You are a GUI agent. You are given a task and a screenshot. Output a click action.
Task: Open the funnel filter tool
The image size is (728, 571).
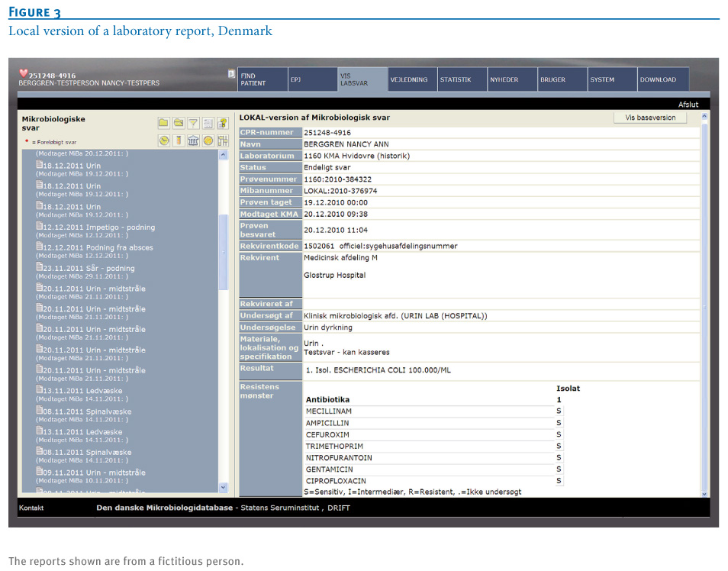click(193, 123)
